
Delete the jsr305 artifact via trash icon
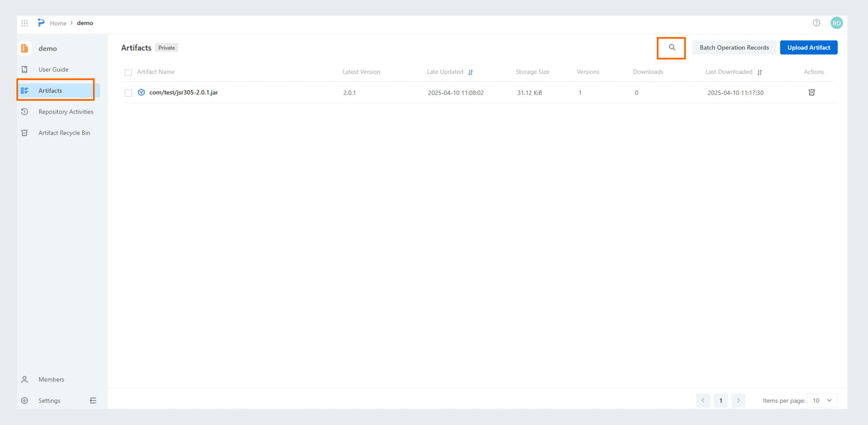pos(812,92)
